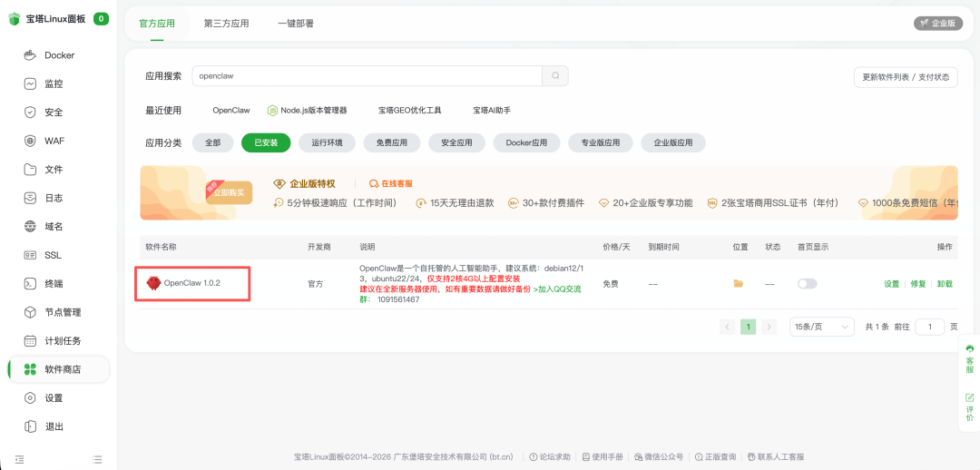
Task: Click 更新软件列表 / 支付状态 button
Action: tap(906, 77)
